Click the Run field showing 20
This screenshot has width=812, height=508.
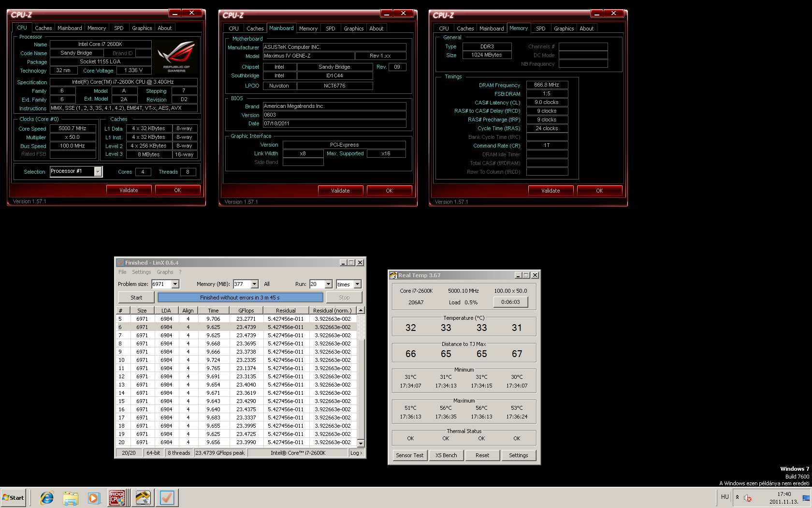click(317, 284)
